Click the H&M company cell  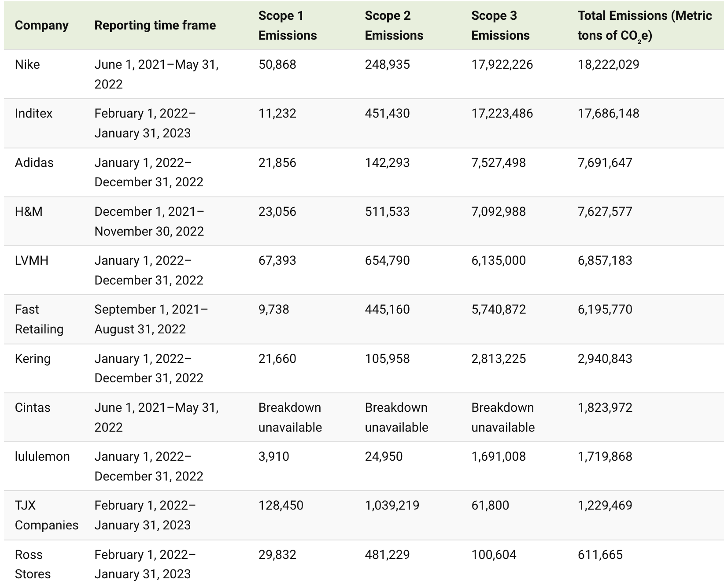point(29,212)
